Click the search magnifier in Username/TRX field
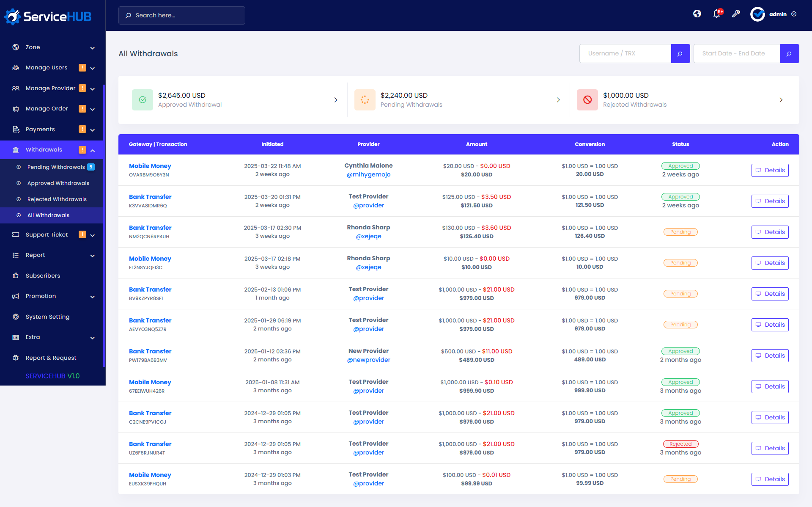This screenshot has height=507, width=812. (x=680, y=53)
